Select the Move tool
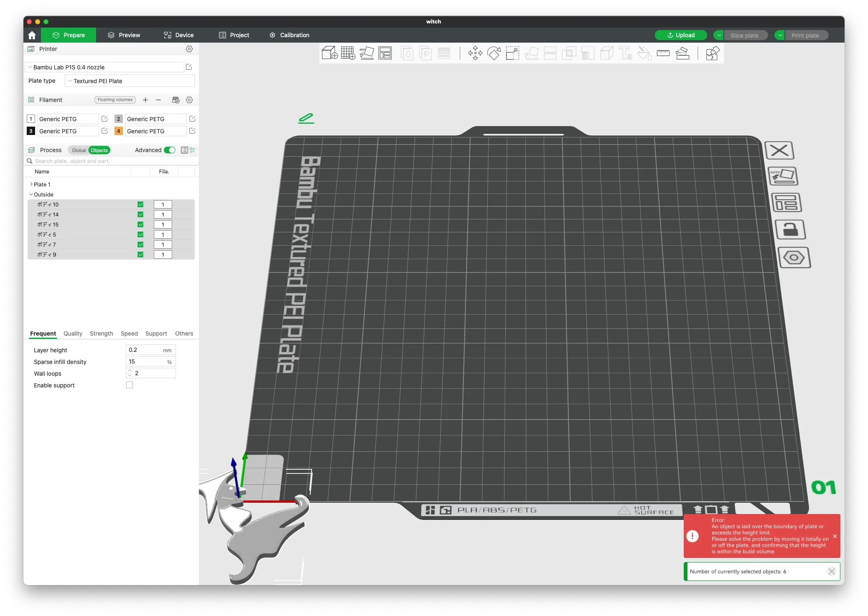 coord(475,53)
